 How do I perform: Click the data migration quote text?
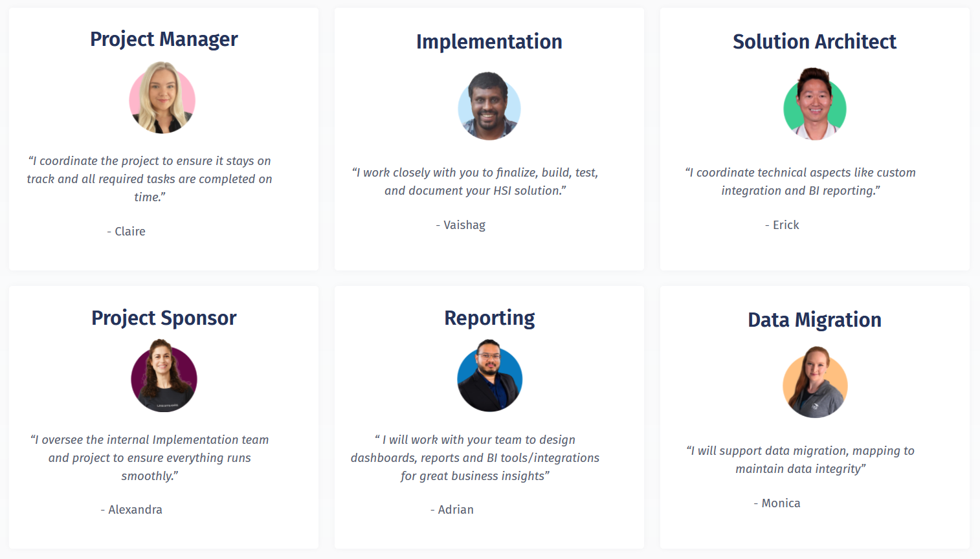click(x=801, y=459)
